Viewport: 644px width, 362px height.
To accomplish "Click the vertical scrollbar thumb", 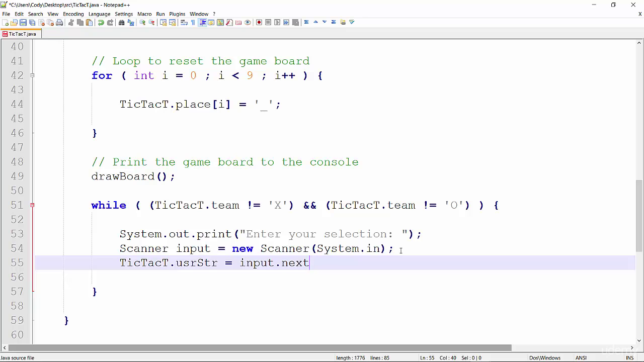I will pos(639,216).
